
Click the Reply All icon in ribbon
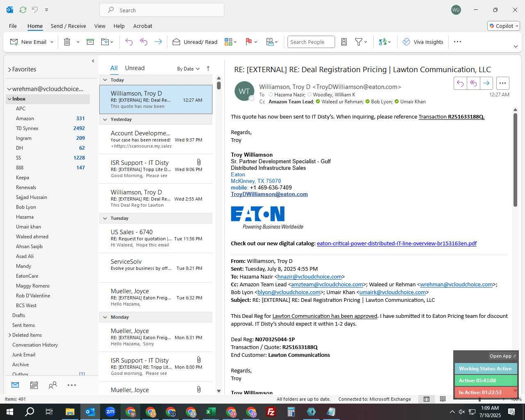point(144,42)
